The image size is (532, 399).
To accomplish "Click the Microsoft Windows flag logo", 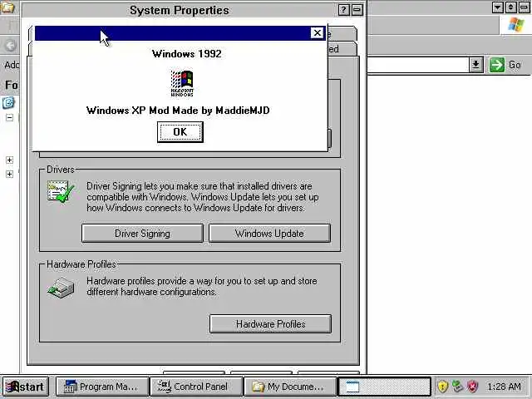I will click(182, 83).
